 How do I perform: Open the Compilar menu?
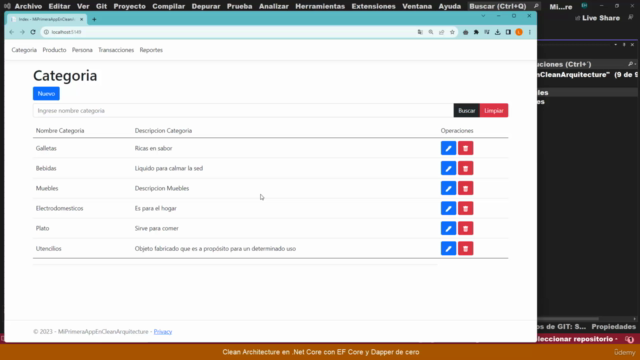tap(169, 6)
